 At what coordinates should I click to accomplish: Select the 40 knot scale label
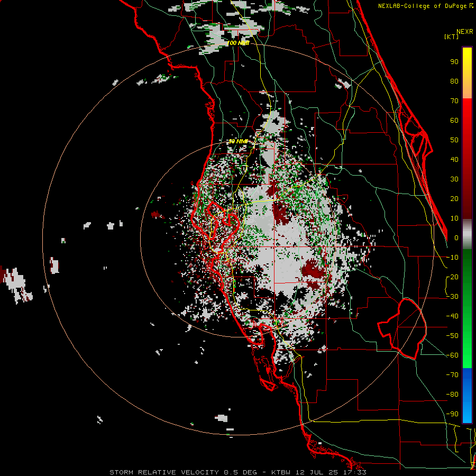[x=454, y=160]
